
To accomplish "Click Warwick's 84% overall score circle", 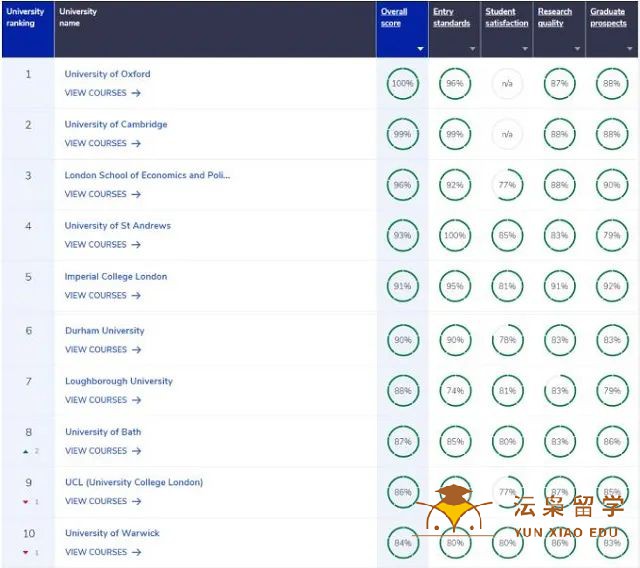I will point(403,543).
